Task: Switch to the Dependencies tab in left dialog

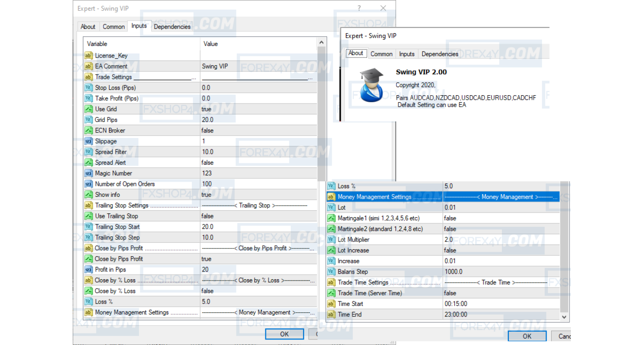Action: (172, 27)
